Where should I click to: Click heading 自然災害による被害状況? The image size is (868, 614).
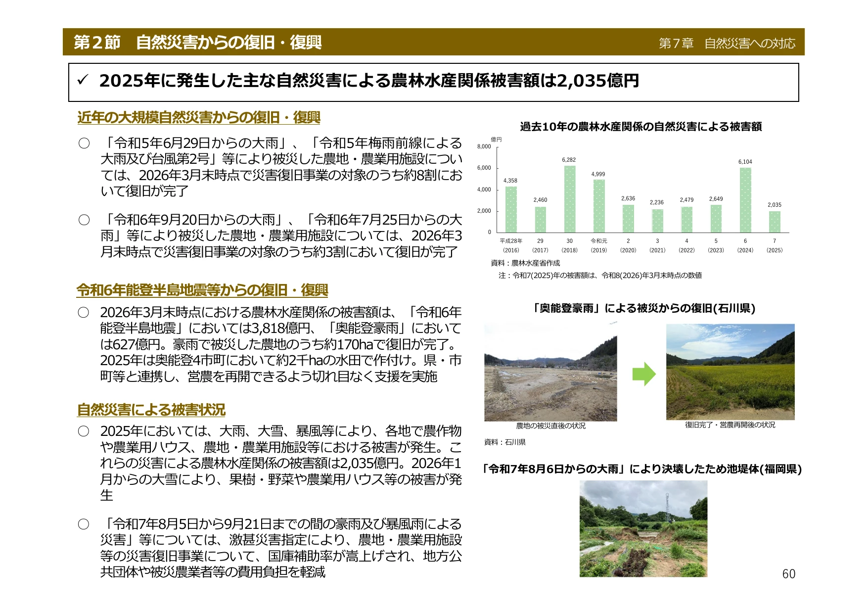click(x=151, y=410)
